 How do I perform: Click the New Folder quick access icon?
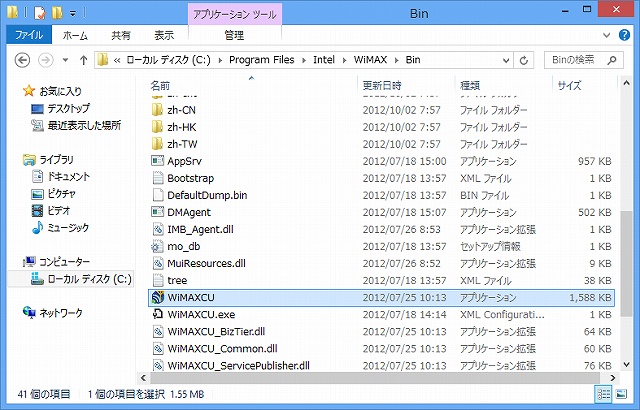57,13
